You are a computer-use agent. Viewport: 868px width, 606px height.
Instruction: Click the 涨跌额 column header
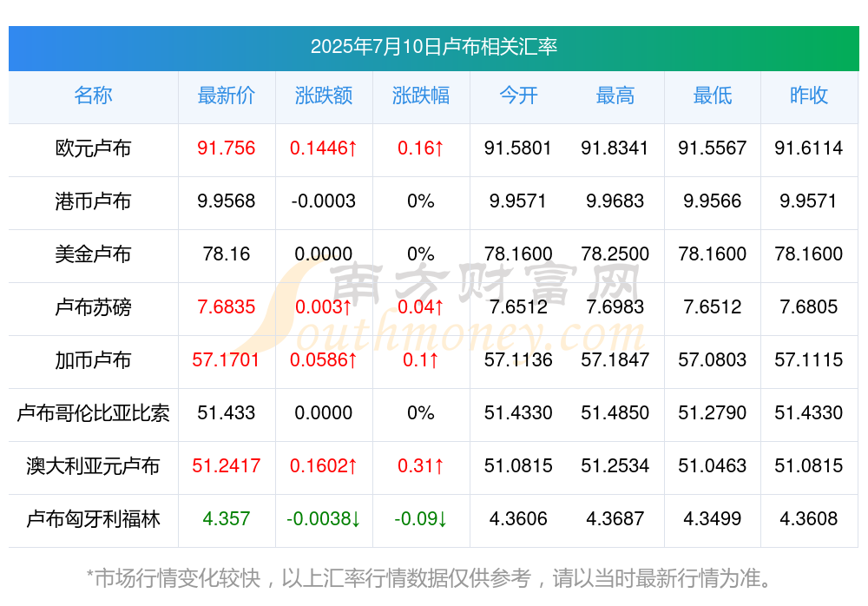click(x=323, y=96)
